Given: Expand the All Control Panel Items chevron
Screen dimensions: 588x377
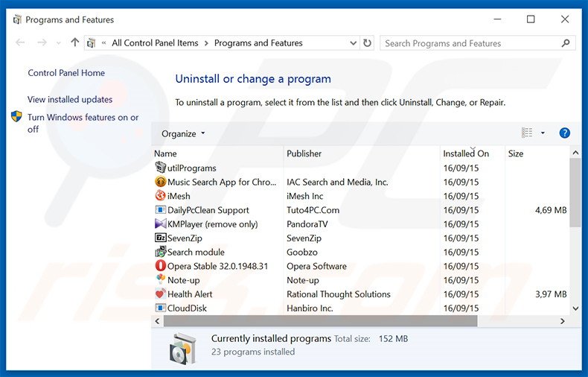Looking at the screenshot, I should [x=206, y=43].
